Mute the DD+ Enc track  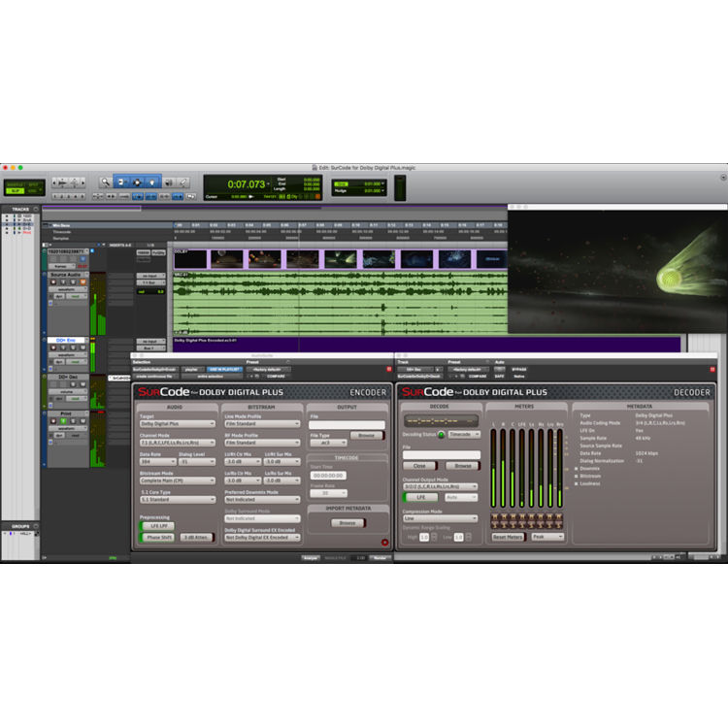(x=83, y=347)
